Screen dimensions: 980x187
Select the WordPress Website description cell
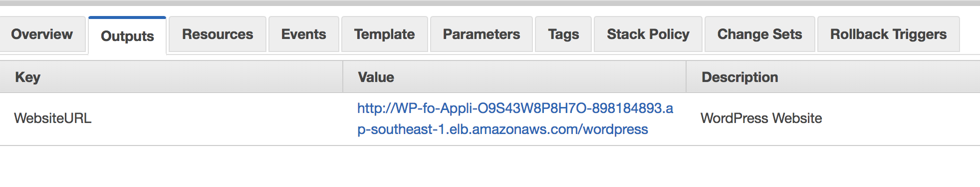pos(833,118)
